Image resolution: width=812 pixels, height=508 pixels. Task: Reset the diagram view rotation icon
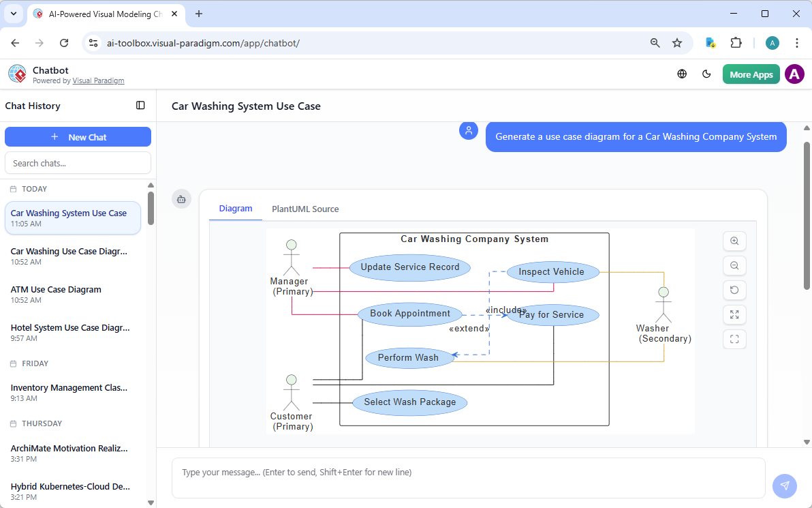tap(734, 290)
